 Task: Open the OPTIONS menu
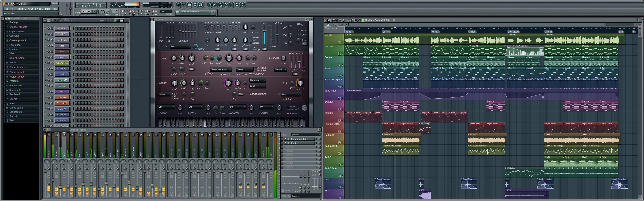39,9
